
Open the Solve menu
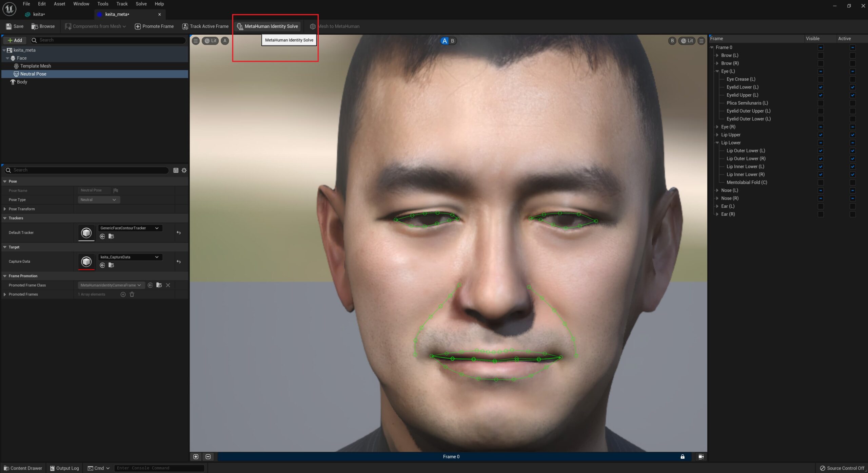(141, 4)
